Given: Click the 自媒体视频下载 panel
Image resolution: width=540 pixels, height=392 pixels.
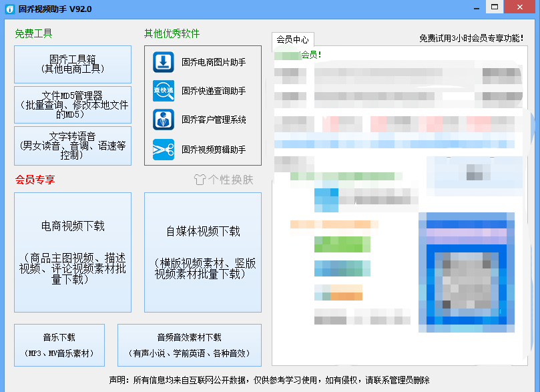Looking at the screenshot, I should [x=202, y=254].
